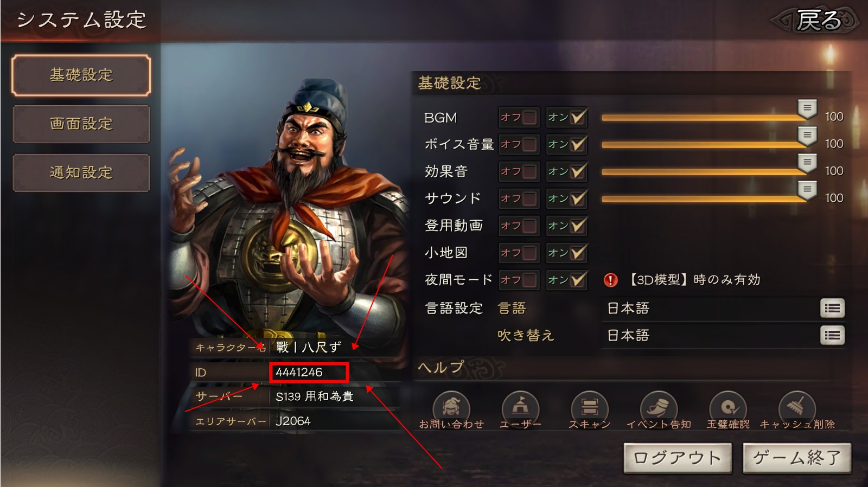Screen dimensions: 868x487
Task: Turn BGM off with the オフ checkbox
Action: 519,117
